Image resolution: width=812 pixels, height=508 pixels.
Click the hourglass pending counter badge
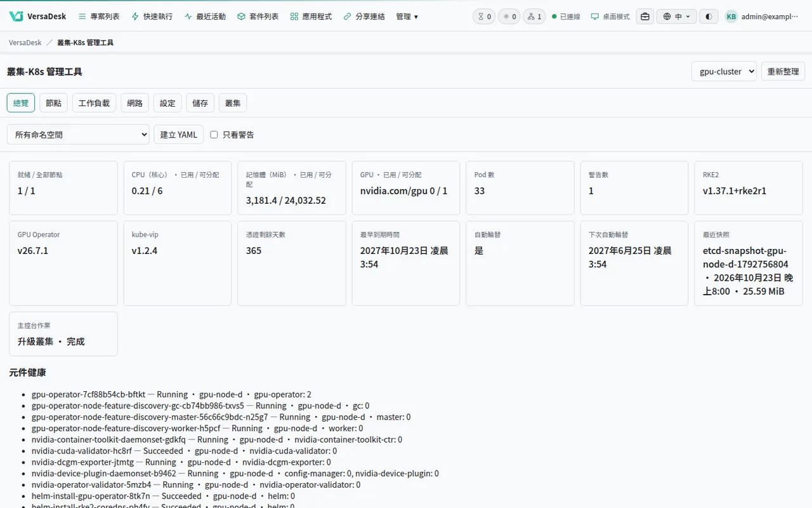point(484,17)
